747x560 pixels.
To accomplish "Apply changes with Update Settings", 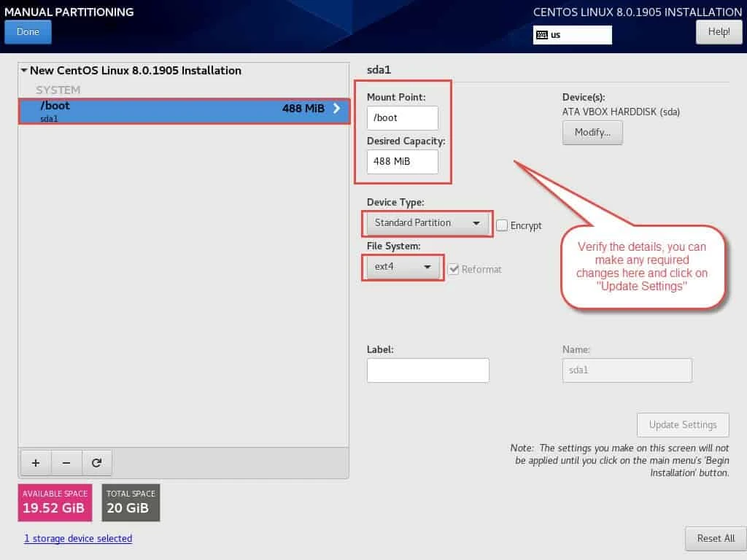I will click(683, 424).
